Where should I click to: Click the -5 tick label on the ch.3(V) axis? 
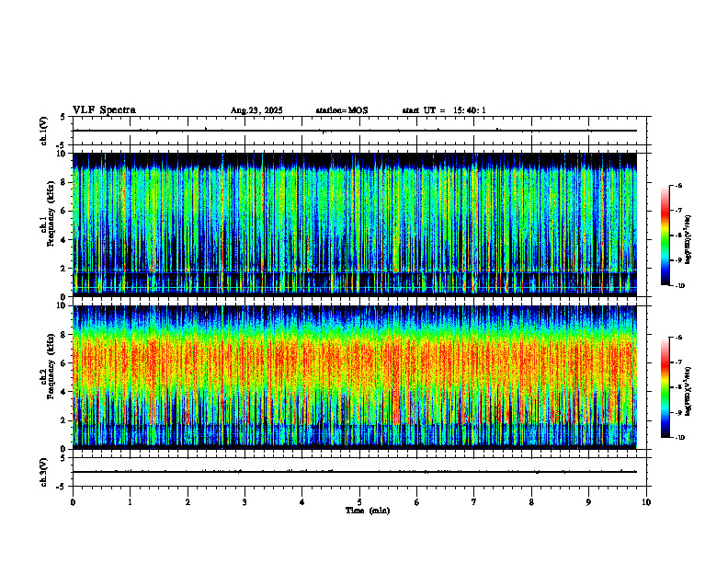pyautogui.click(x=62, y=487)
